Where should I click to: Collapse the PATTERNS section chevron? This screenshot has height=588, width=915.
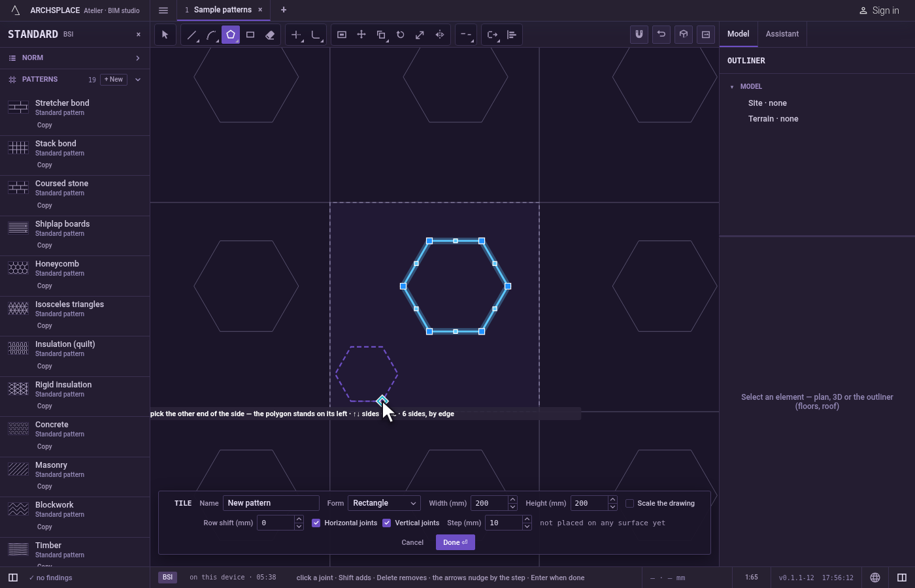[138, 80]
